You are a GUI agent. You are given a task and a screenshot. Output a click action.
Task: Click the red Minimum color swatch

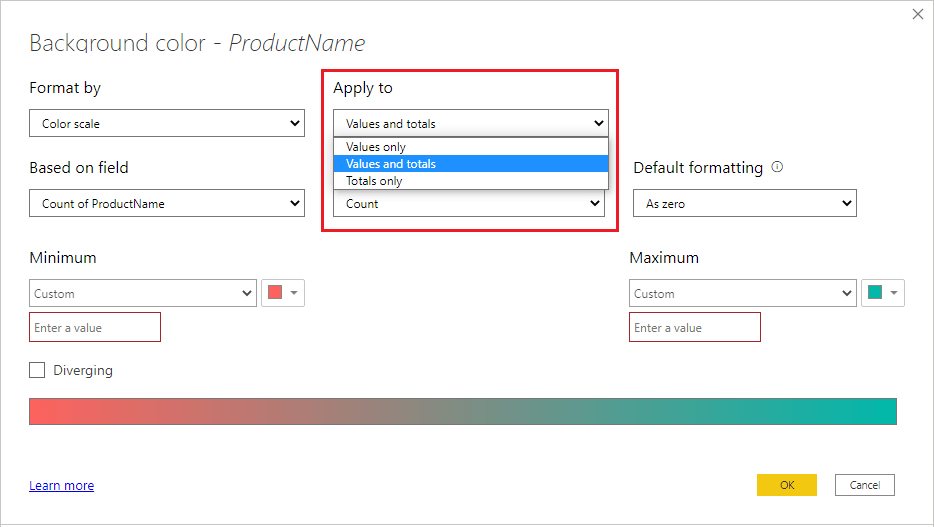[x=275, y=292]
